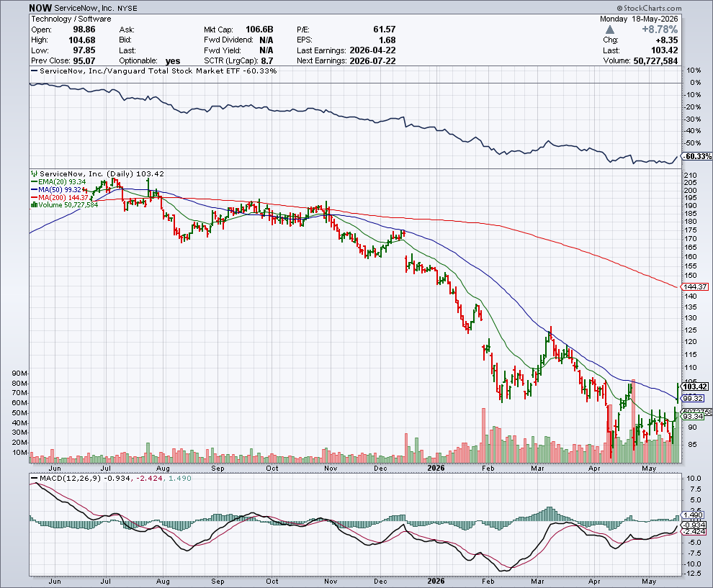Click the green up-triangle change indicator
This screenshot has height=588, width=713.
(610, 30)
